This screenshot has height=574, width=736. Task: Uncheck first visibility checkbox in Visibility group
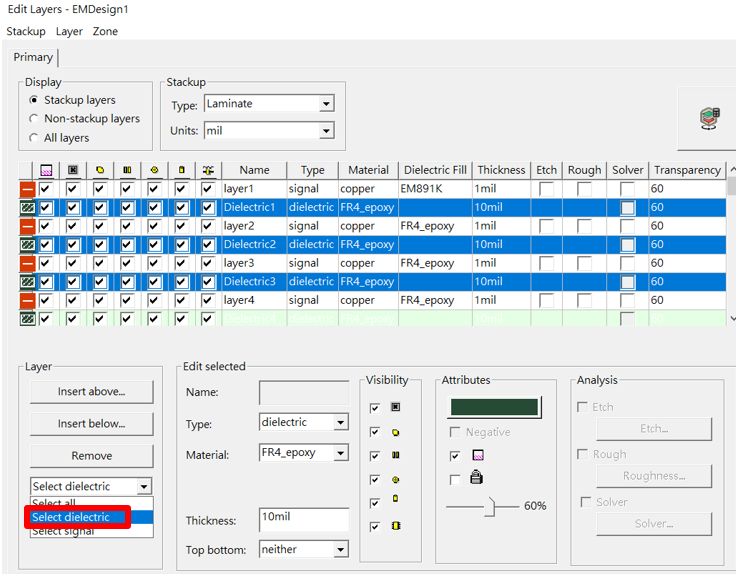click(375, 408)
